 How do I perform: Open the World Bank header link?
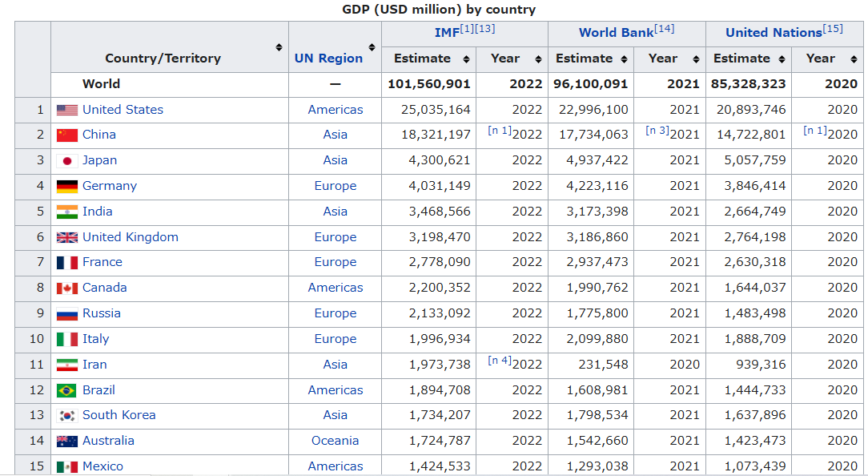[x=615, y=33]
